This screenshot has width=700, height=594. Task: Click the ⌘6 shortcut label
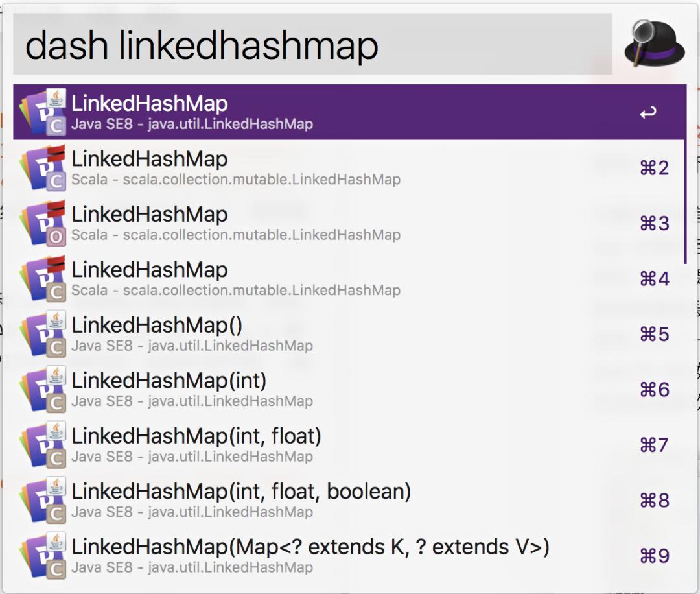click(654, 390)
